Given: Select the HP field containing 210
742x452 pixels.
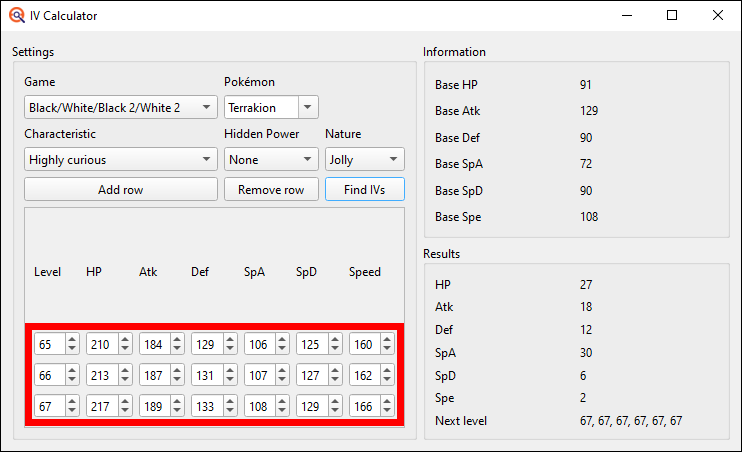Looking at the screenshot, I should click(100, 344).
